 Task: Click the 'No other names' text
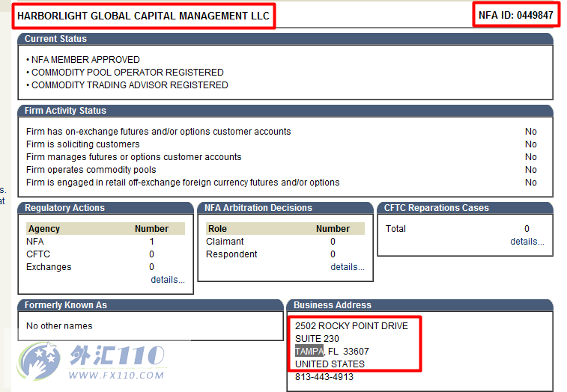coord(59,326)
